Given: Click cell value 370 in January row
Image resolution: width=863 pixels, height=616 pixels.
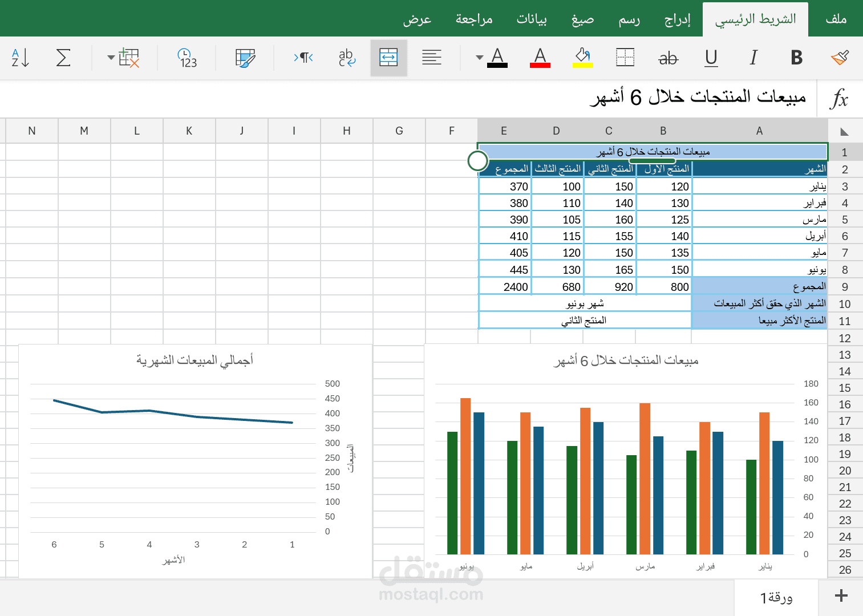Looking at the screenshot, I should point(505,187).
